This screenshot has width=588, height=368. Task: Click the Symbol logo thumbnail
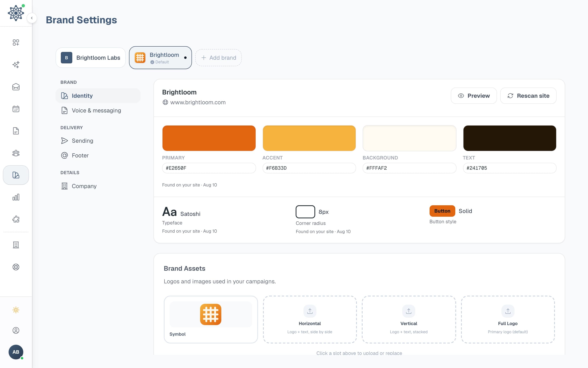(211, 314)
